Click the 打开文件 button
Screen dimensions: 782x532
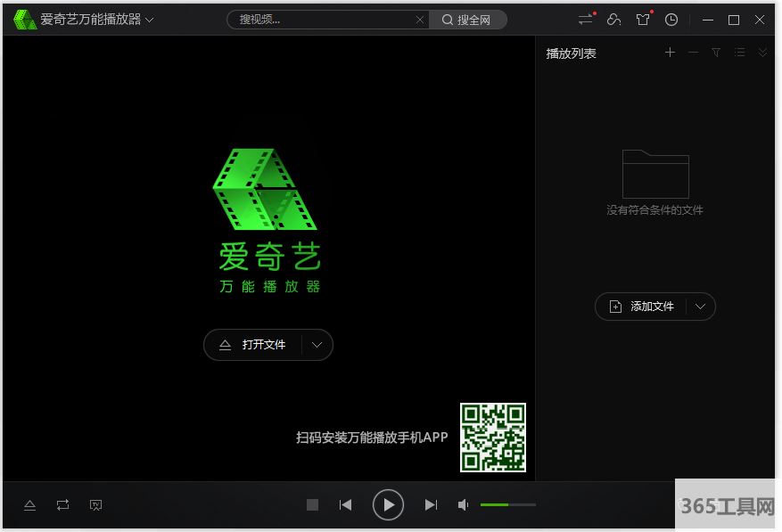point(254,345)
